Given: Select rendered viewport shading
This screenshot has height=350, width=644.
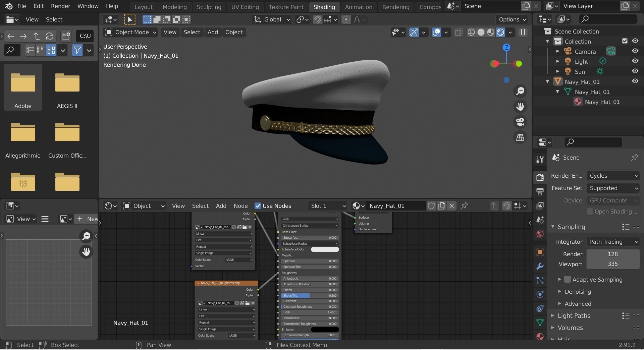Looking at the screenshot, I should click(500, 32).
